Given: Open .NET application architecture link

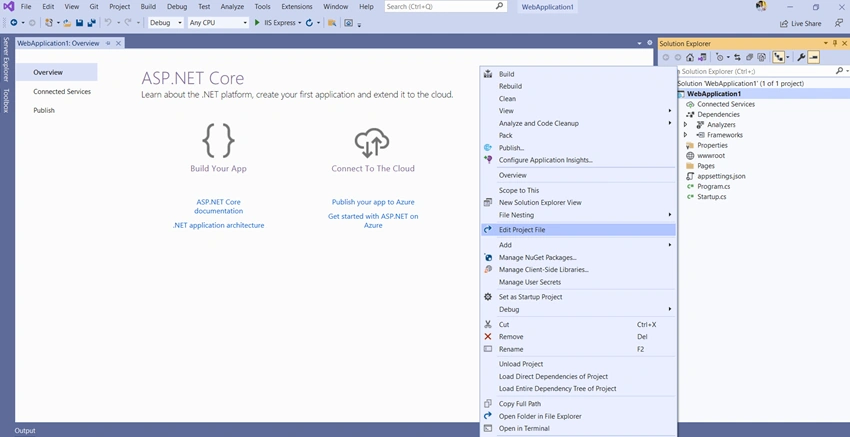Looking at the screenshot, I should coord(218,225).
